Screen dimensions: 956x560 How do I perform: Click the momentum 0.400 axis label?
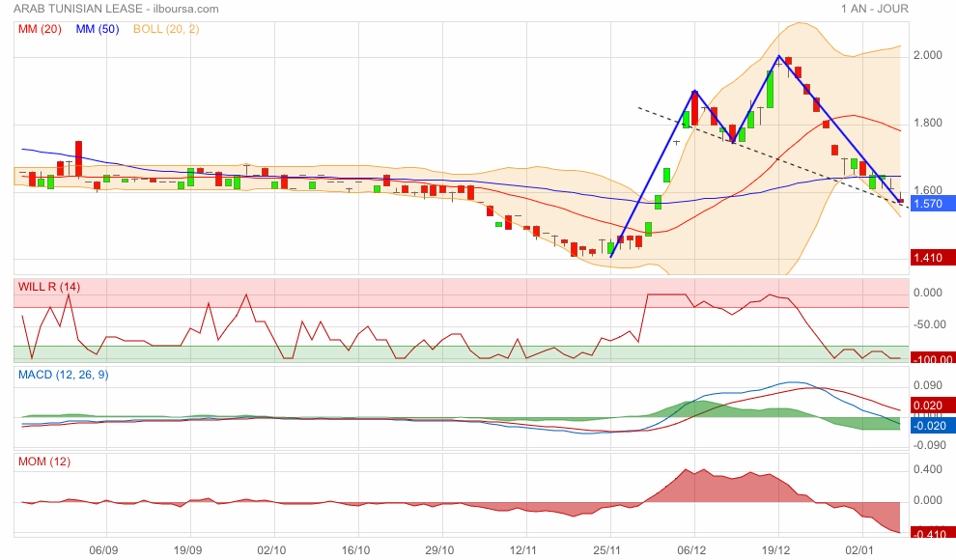[927, 469]
